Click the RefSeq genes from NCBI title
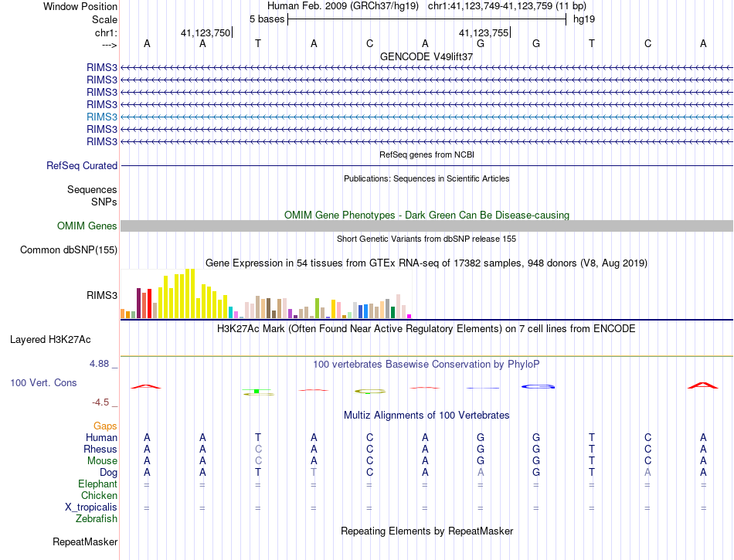 pos(427,154)
